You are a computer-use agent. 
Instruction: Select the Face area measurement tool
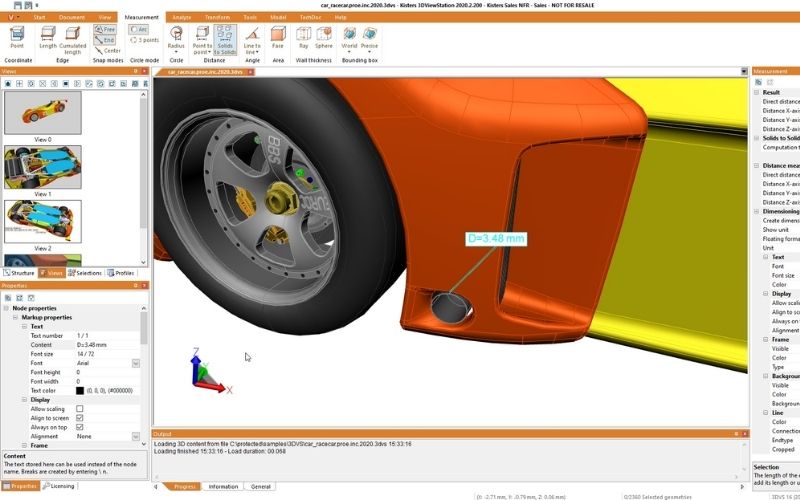278,38
